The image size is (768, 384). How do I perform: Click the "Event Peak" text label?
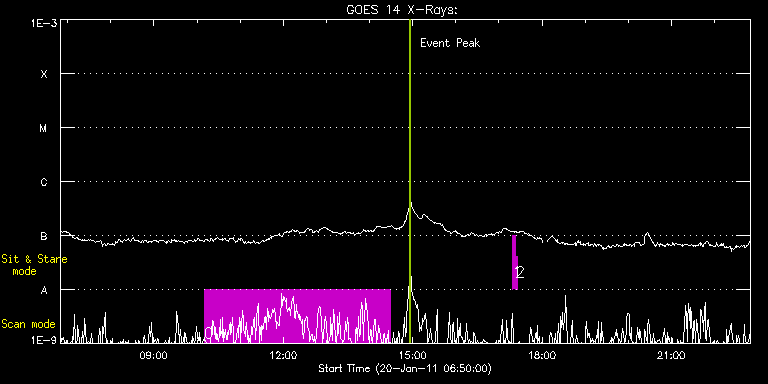click(450, 43)
